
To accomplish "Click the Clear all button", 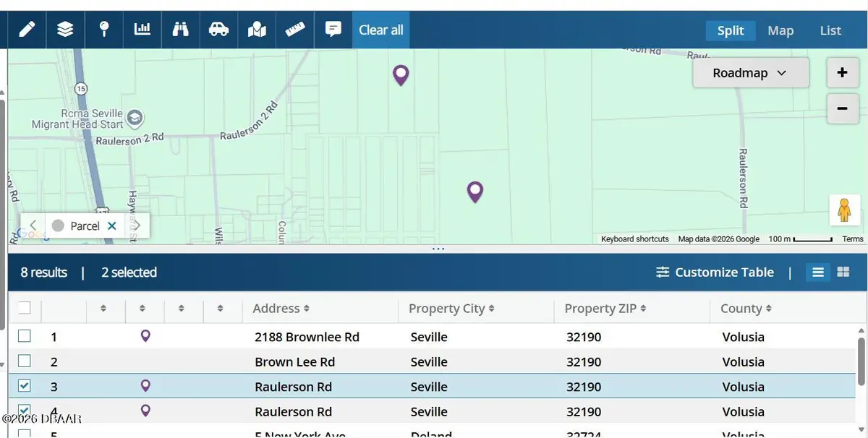I will pos(381,30).
